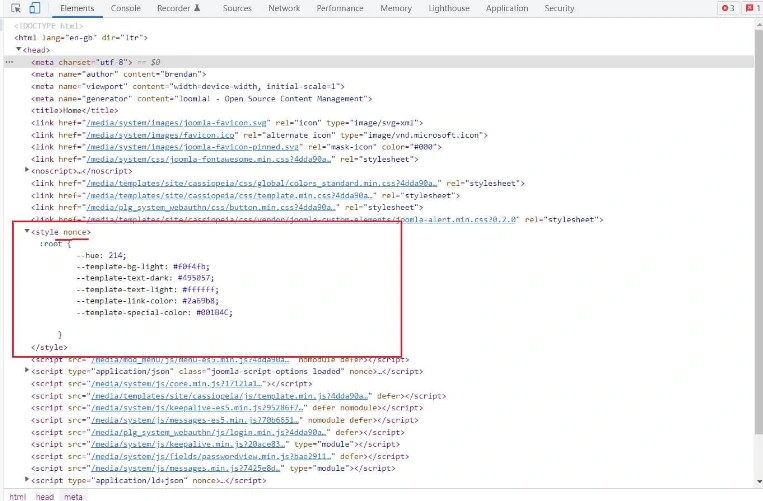Open the ellipsis actions for the selected meta row

click(9, 62)
